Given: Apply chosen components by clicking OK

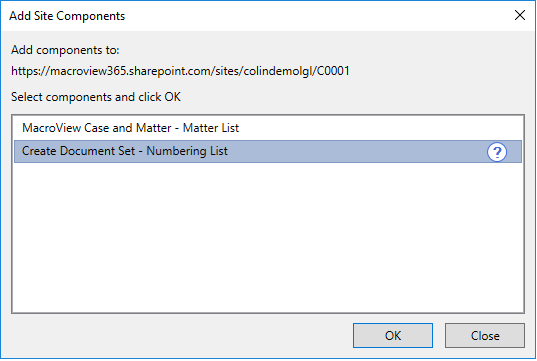Looking at the screenshot, I should pos(393,335).
